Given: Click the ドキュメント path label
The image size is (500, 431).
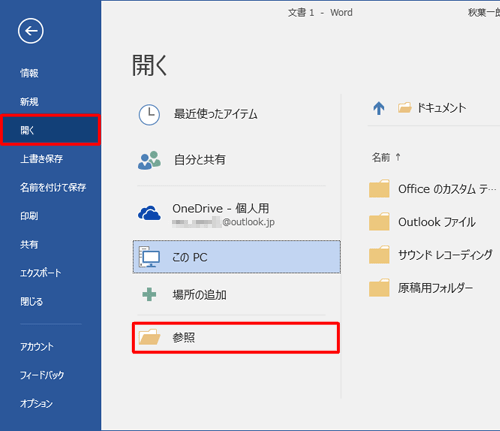Looking at the screenshot, I should point(442,108).
